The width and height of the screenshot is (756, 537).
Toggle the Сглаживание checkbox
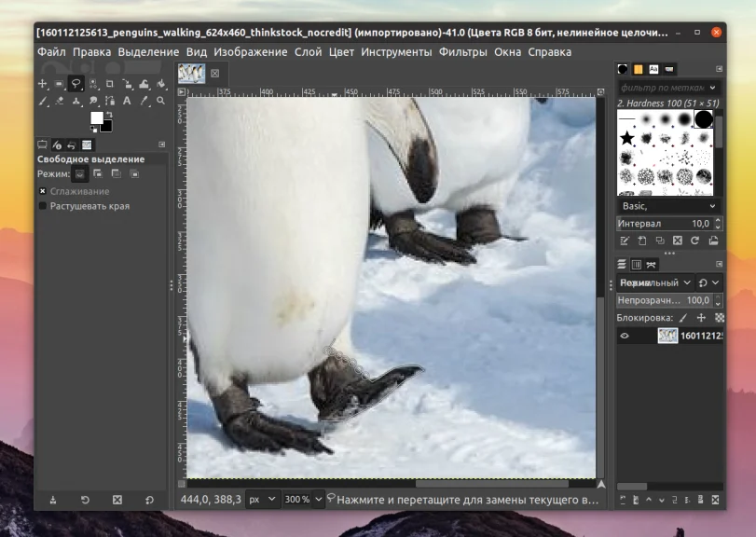point(43,191)
